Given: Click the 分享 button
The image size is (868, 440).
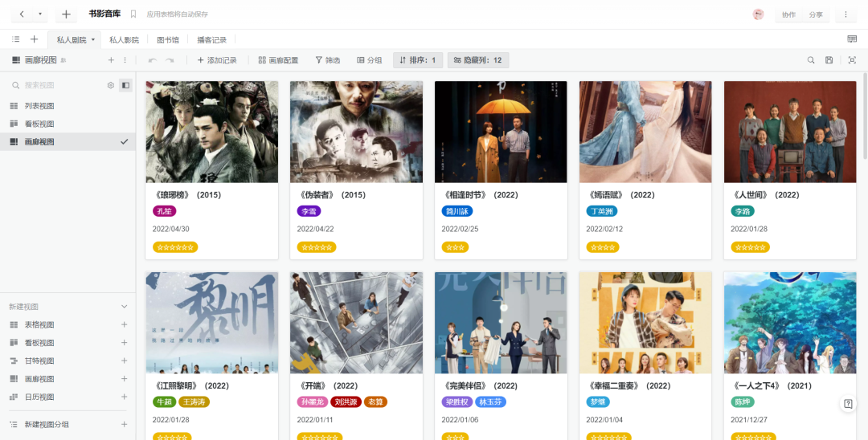Looking at the screenshot, I should point(816,15).
